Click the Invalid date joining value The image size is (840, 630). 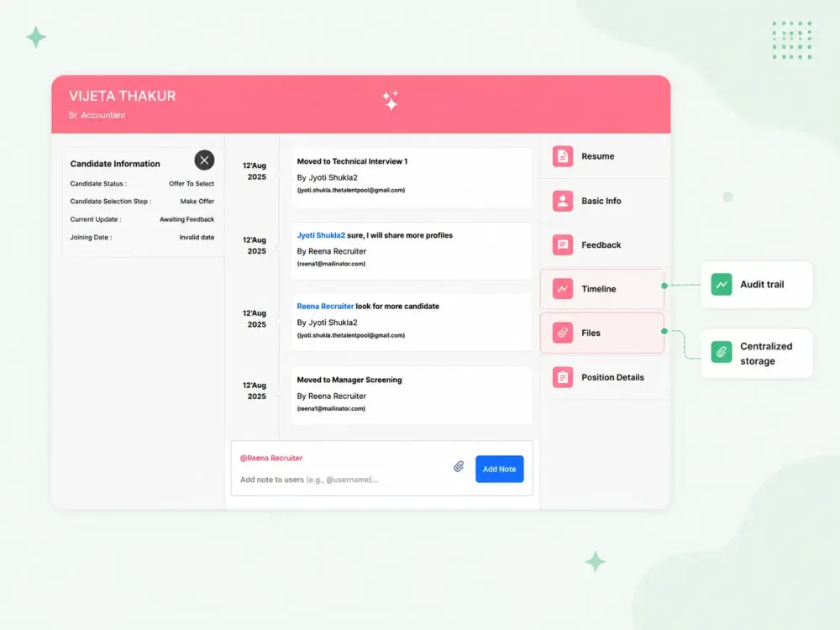[x=197, y=238]
